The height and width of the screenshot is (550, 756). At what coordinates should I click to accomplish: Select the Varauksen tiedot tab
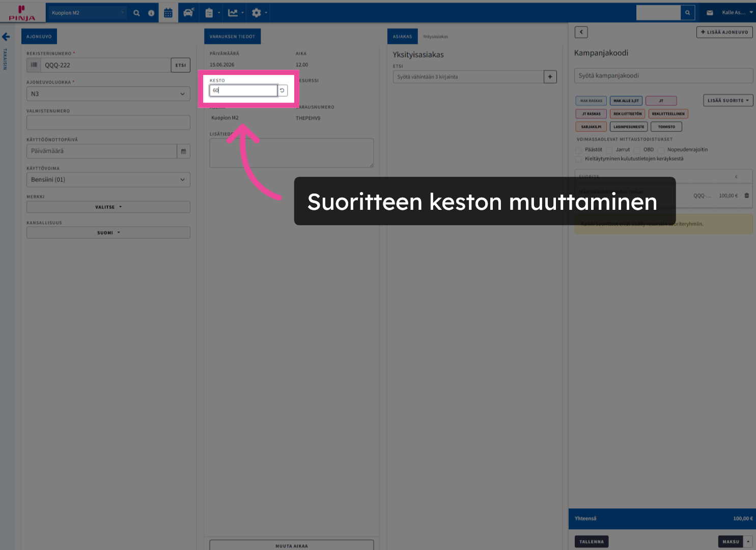(x=232, y=37)
